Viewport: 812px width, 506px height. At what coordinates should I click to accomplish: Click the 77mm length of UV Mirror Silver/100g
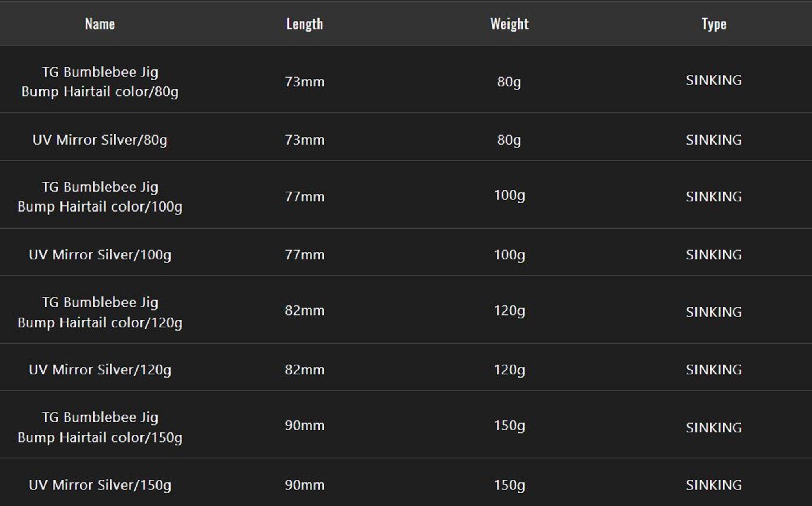pos(304,255)
